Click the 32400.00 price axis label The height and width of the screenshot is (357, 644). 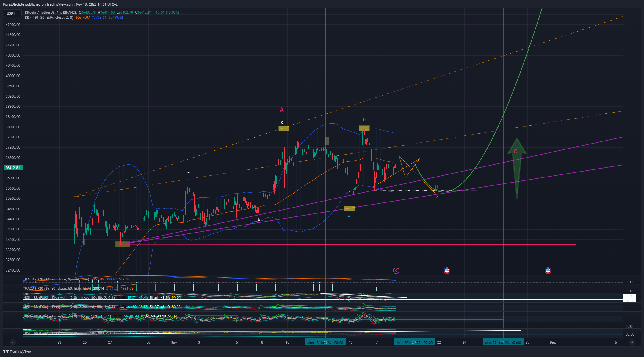13,270
